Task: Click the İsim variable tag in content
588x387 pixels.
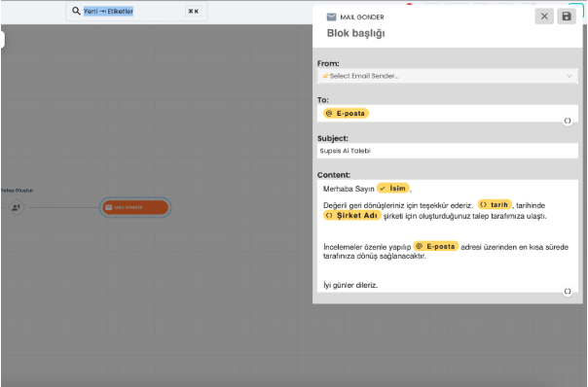Action: pos(393,188)
